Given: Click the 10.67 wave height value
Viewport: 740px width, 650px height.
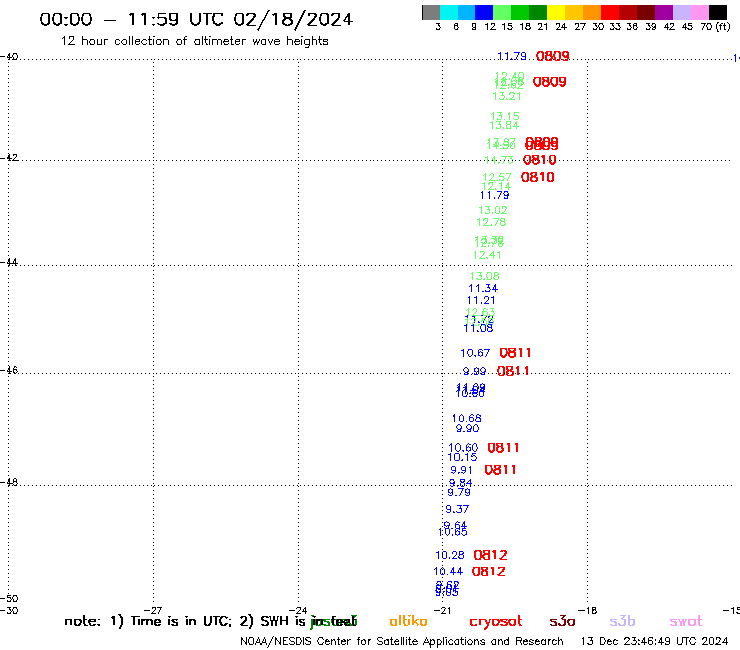Looking at the screenshot, I should (x=475, y=353).
